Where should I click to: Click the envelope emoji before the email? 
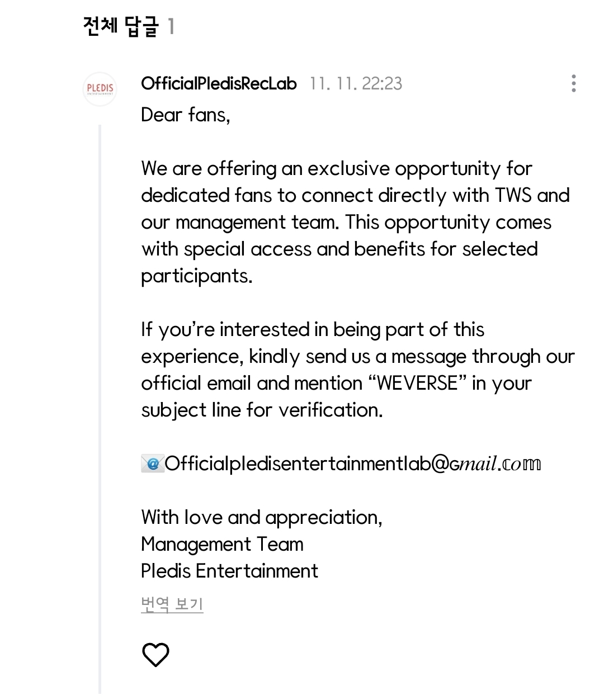152,463
